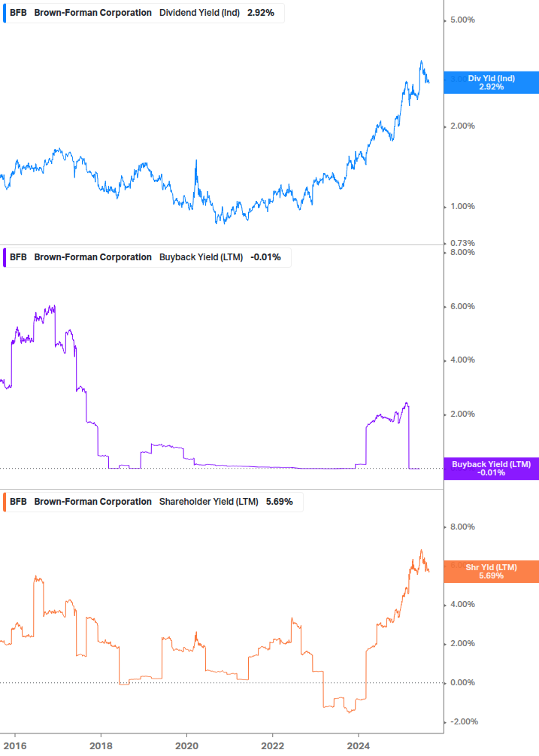Click the Buyback Yield (LTM) legend label
The height and width of the screenshot is (756, 539).
click(201, 257)
